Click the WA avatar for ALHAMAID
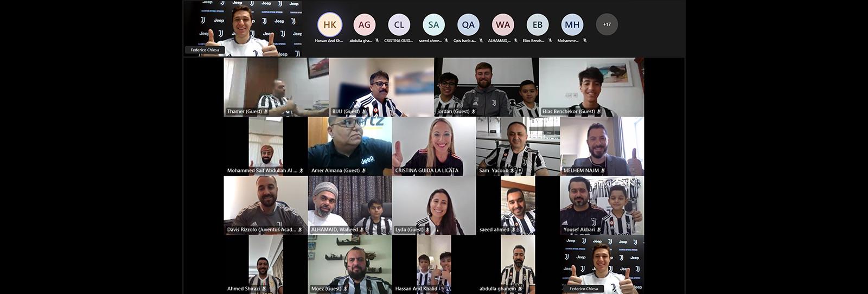The width and height of the screenshot is (868, 294). [503, 24]
